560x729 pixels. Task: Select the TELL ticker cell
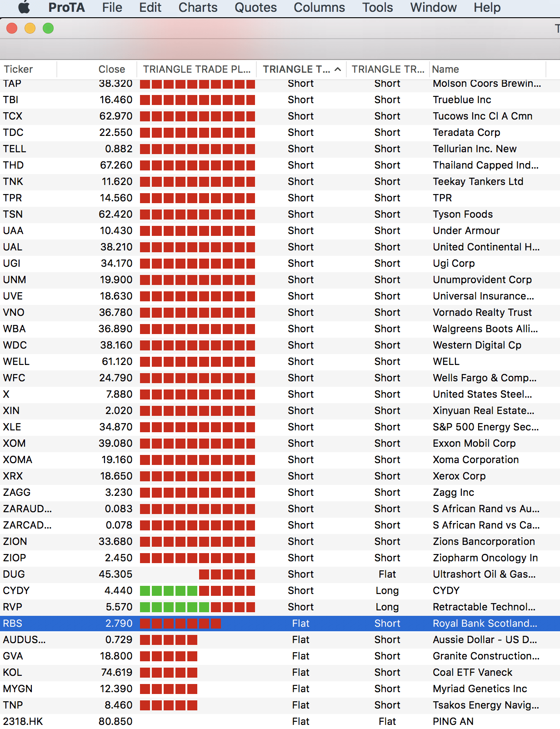tap(15, 149)
